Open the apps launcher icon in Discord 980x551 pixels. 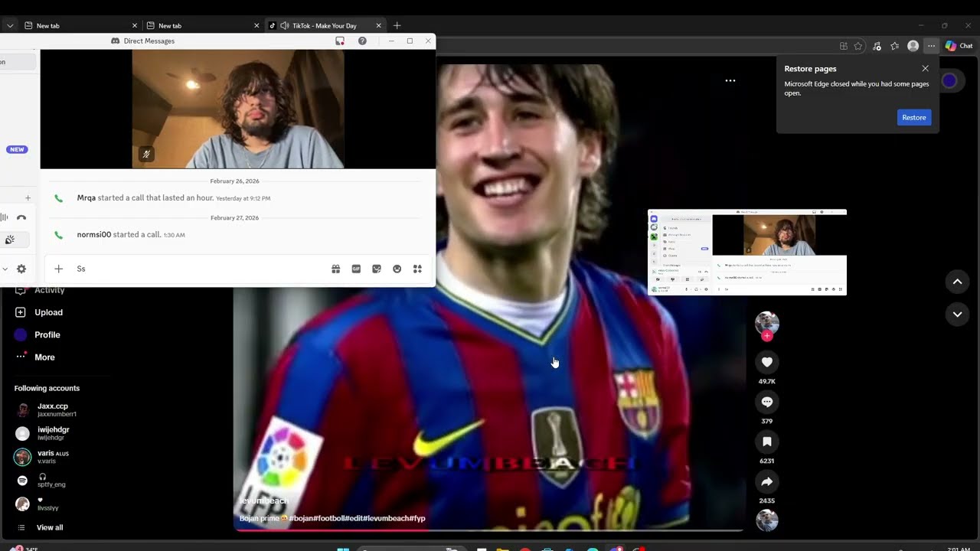[x=417, y=269]
